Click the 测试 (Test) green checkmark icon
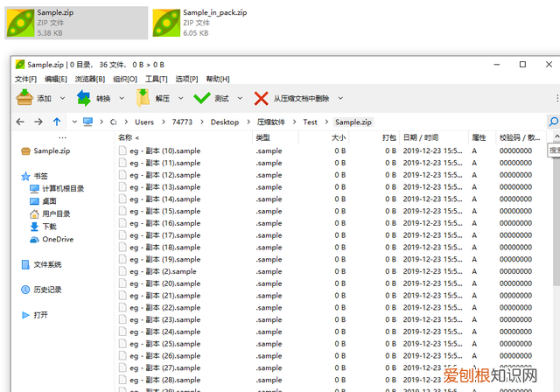 (x=202, y=98)
